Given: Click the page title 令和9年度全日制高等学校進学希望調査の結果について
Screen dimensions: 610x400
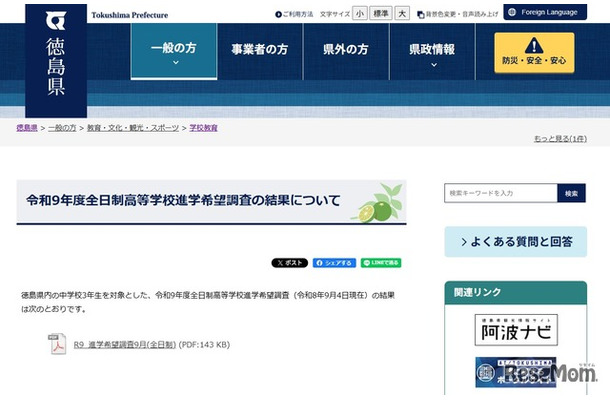Looking at the screenshot, I should (184, 200).
